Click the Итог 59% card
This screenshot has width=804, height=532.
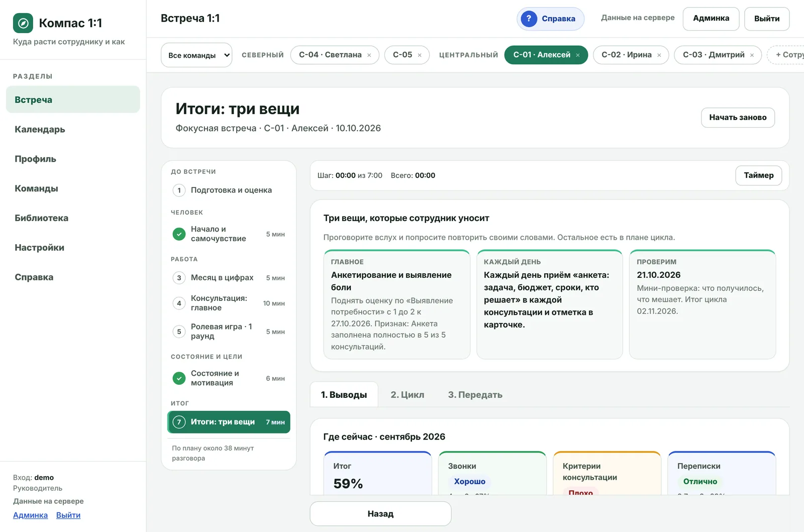tap(378, 473)
